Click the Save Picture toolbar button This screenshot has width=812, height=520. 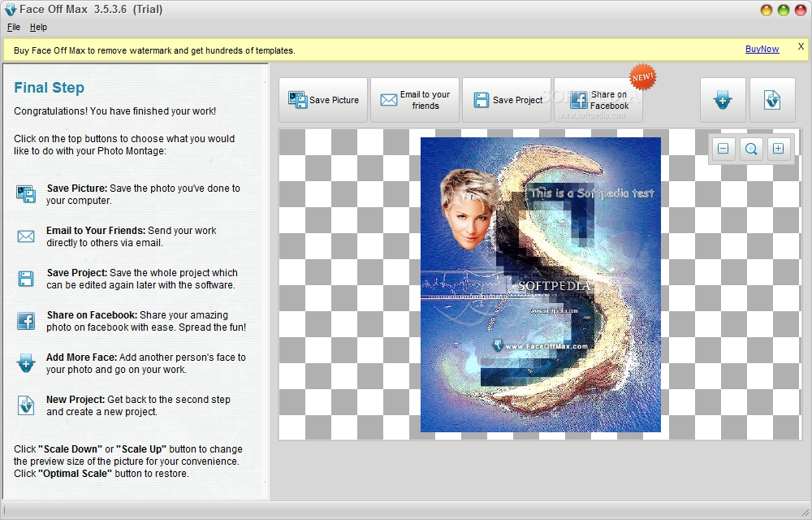click(x=323, y=100)
